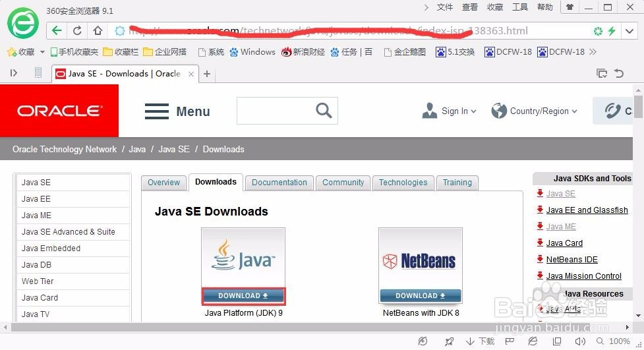644x350 pixels.
Task: Click the Java JDK DOWNLOAD button
Action: tap(243, 296)
